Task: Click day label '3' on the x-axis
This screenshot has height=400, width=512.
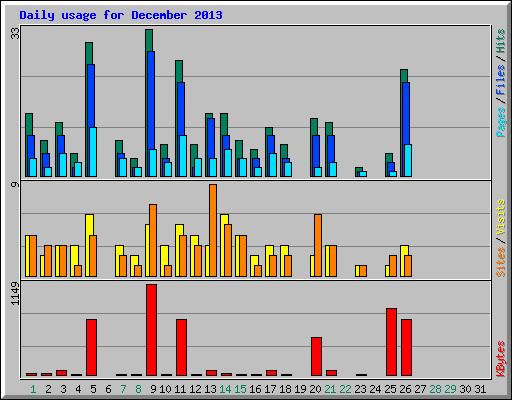Action: click(x=63, y=389)
